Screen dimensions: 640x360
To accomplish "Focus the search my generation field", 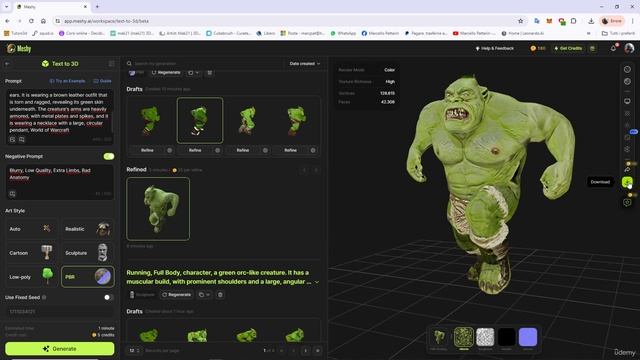I will [x=206, y=64].
